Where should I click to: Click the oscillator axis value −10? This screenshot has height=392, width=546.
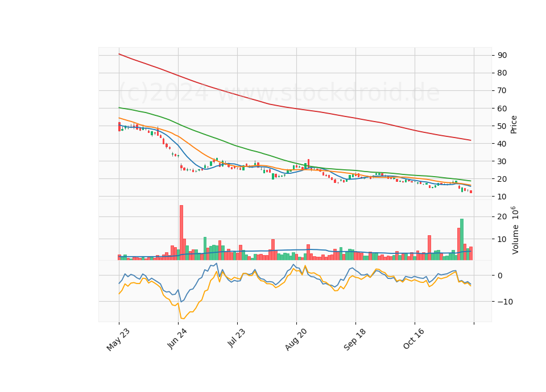(x=505, y=302)
